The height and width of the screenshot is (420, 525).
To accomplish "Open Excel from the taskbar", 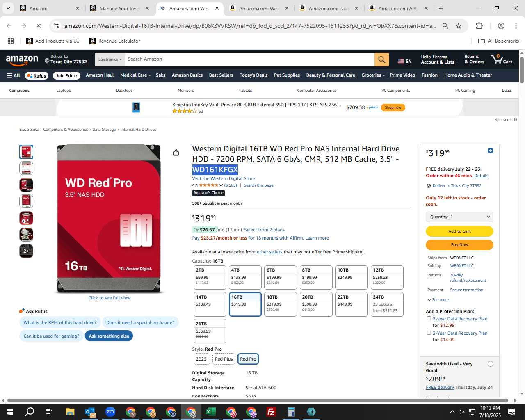I will (211, 412).
